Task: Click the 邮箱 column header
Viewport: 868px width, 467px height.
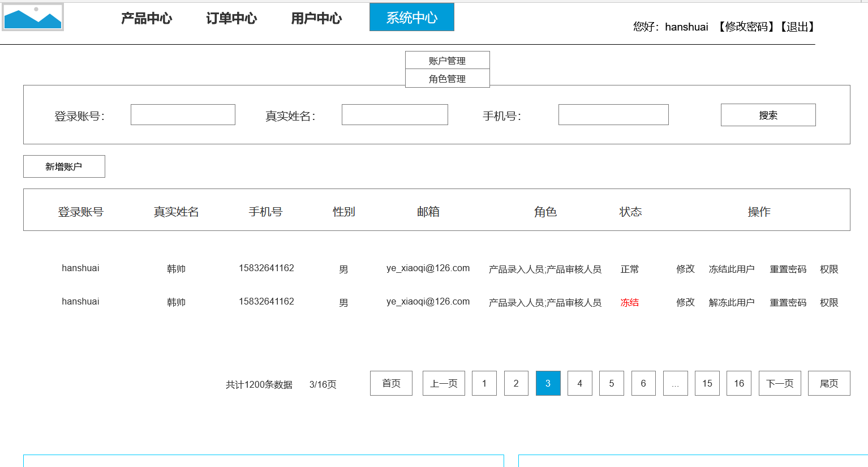Action: (428, 212)
